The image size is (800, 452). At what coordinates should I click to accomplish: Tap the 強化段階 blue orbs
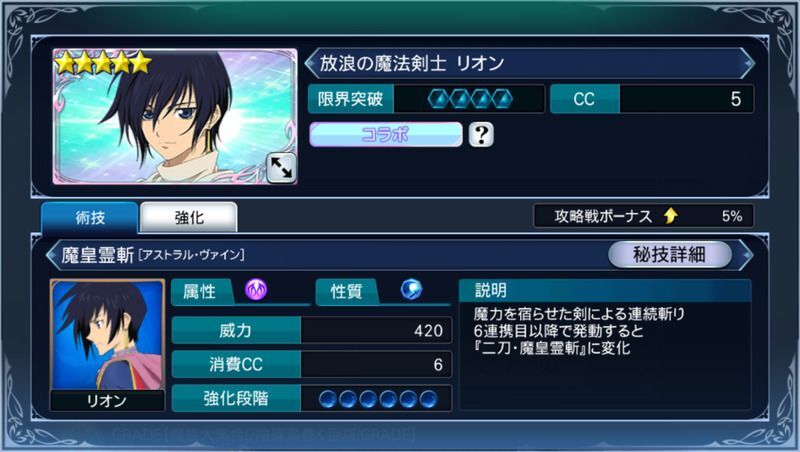pyautogui.click(x=378, y=399)
